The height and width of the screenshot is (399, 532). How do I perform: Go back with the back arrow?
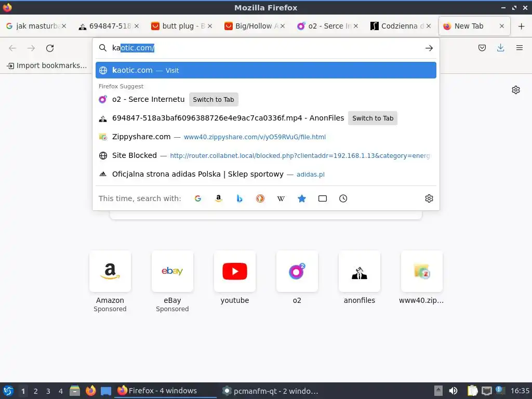[12, 48]
